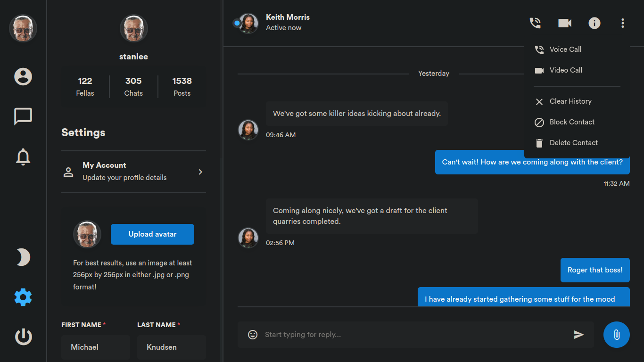Open the profile icon in left sidebar
The width and height of the screenshot is (644, 362).
point(23,76)
